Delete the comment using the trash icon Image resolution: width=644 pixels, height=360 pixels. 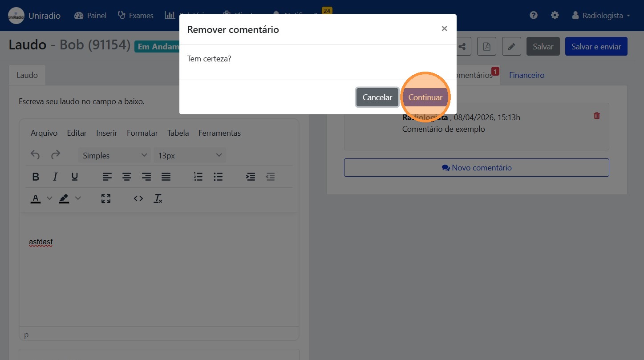[x=596, y=115]
